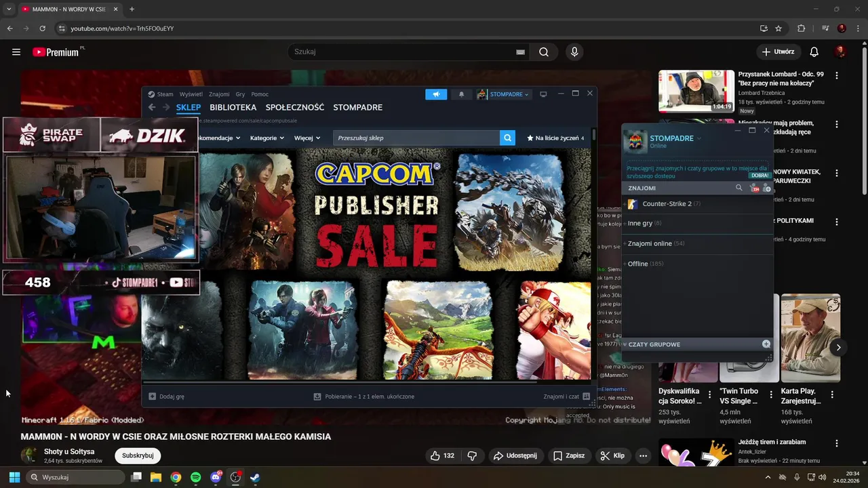The image size is (868, 488).
Task: Expand the Inne gry friends group
Action: click(698, 223)
